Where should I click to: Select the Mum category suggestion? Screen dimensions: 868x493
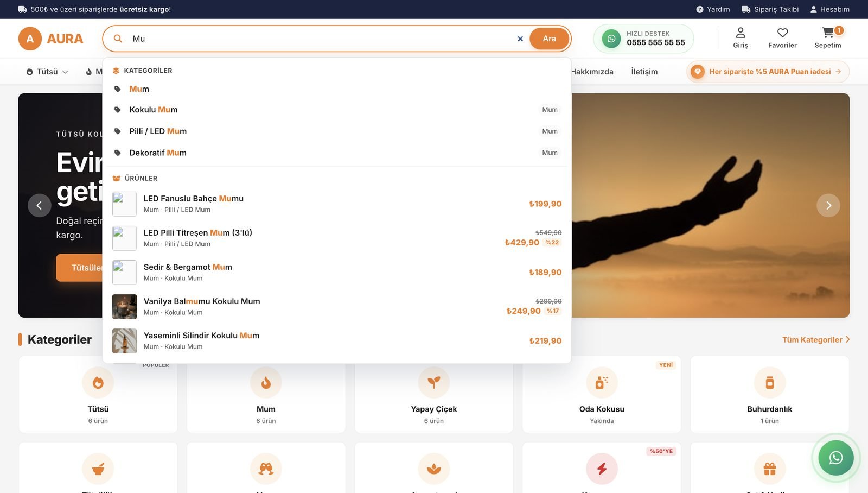(337, 89)
